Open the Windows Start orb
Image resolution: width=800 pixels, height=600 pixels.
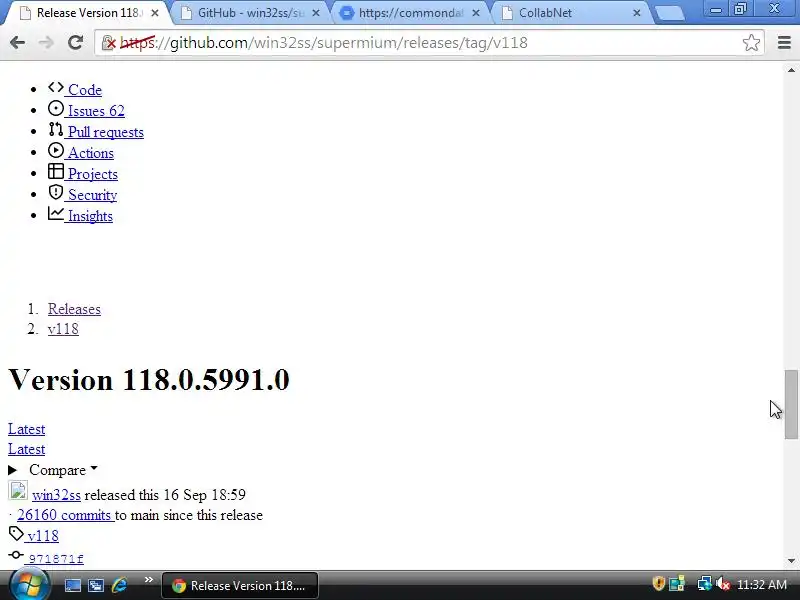30,585
